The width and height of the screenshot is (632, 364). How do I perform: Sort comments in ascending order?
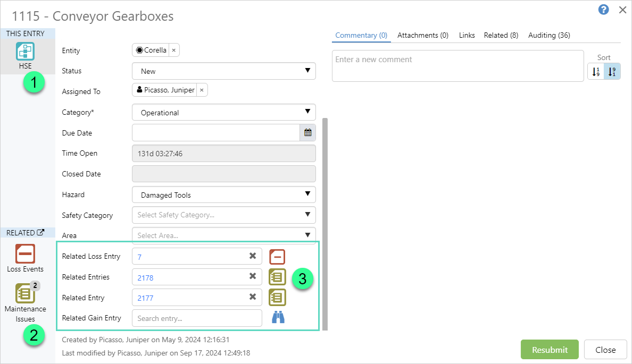coord(596,72)
